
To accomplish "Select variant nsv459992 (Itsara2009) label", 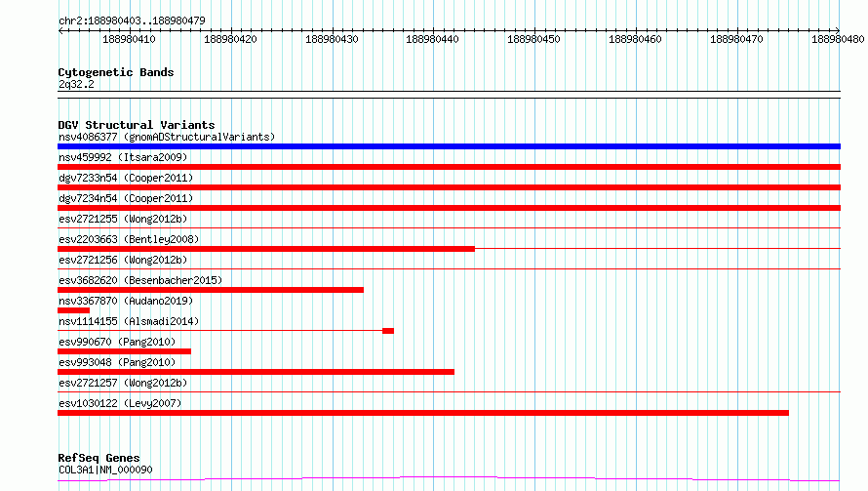I will (x=123, y=157).
